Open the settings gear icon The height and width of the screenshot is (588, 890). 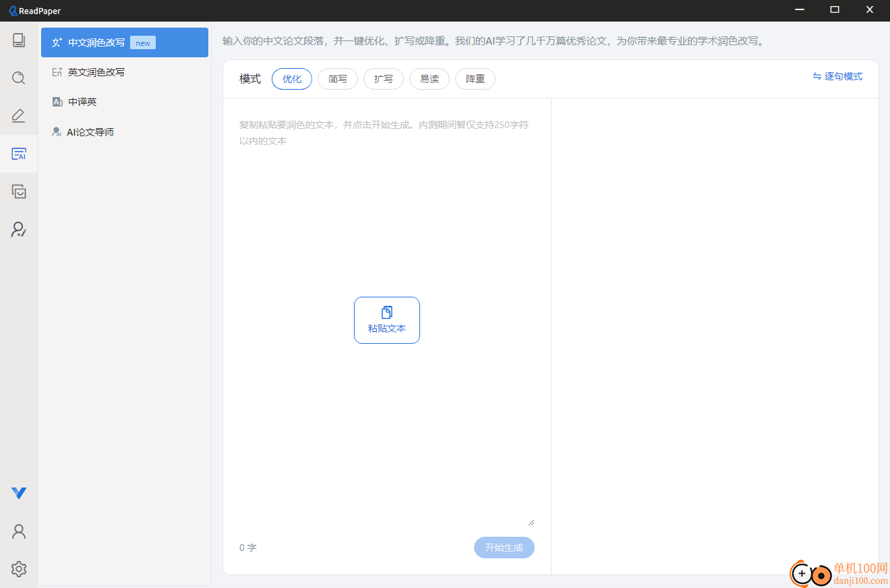click(x=19, y=569)
